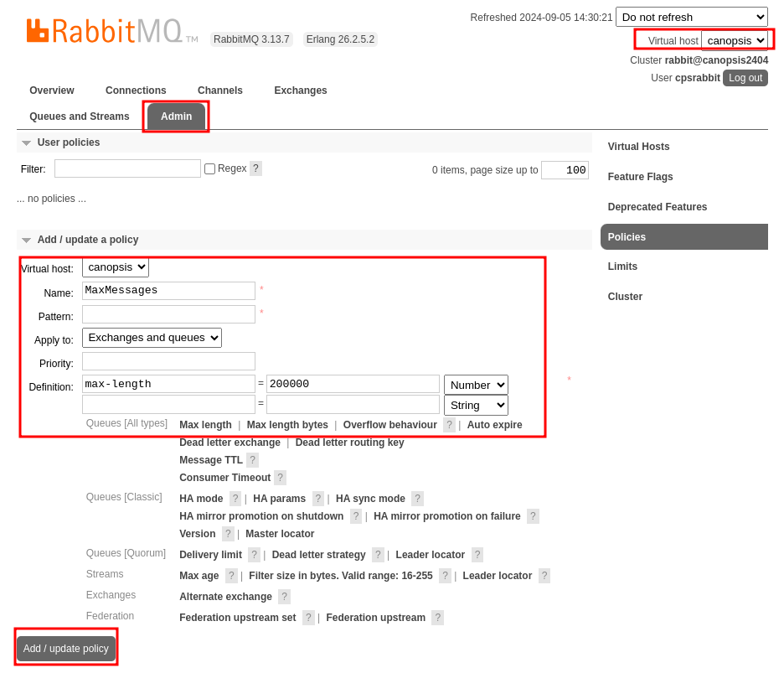This screenshot has height=673, width=784.
Task: Focus the Filter input field
Action: pos(127,168)
